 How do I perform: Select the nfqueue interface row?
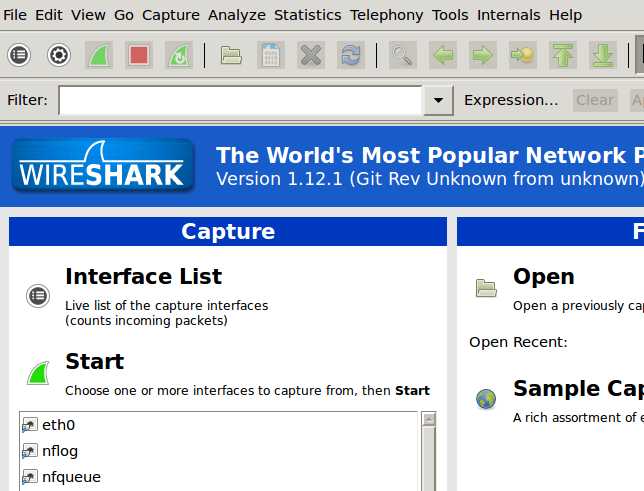coord(219,477)
